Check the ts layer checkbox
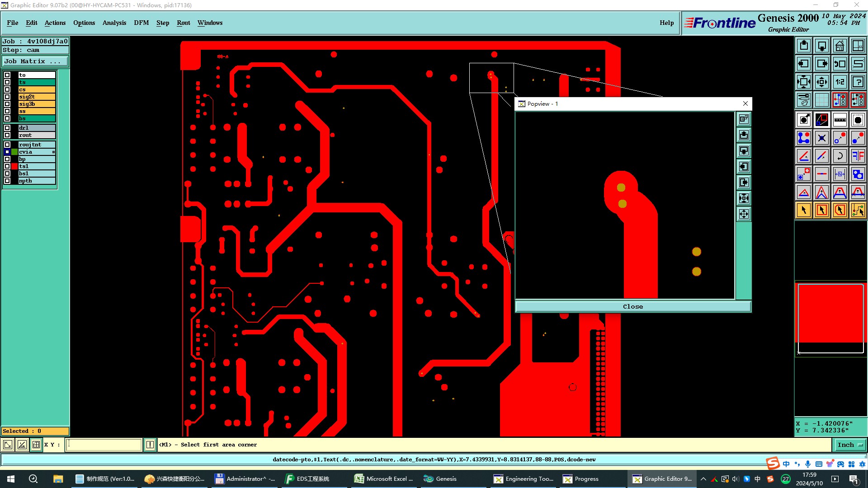868x488 pixels. click(x=7, y=82)
